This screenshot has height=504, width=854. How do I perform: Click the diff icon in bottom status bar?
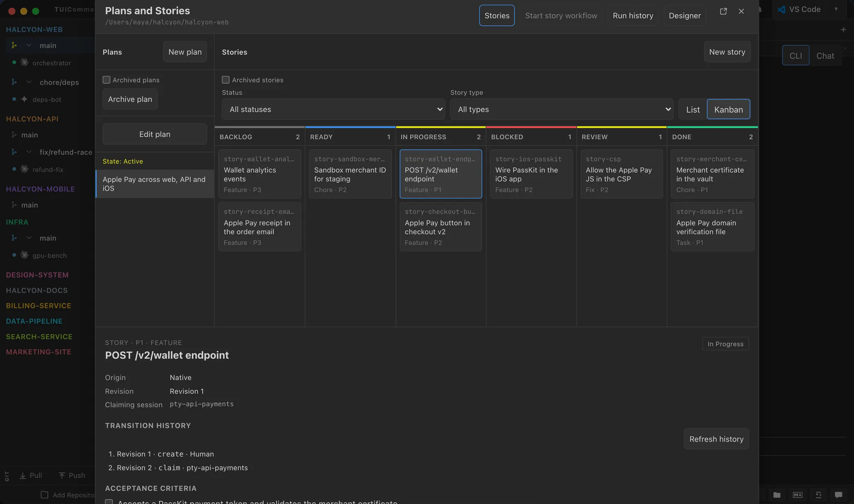coord(818,495)
